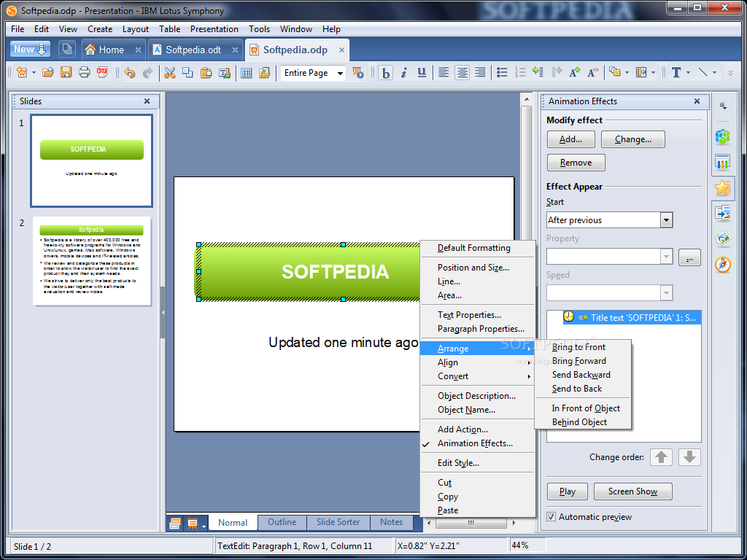Expand the Line tool dropdown arrow

(x=715, y=73)
